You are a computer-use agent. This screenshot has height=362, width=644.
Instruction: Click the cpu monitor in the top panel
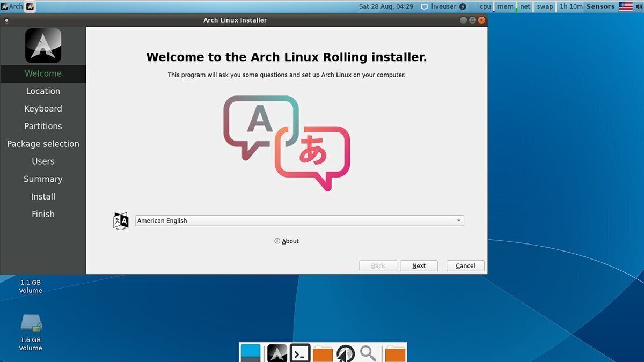point(485,6)
